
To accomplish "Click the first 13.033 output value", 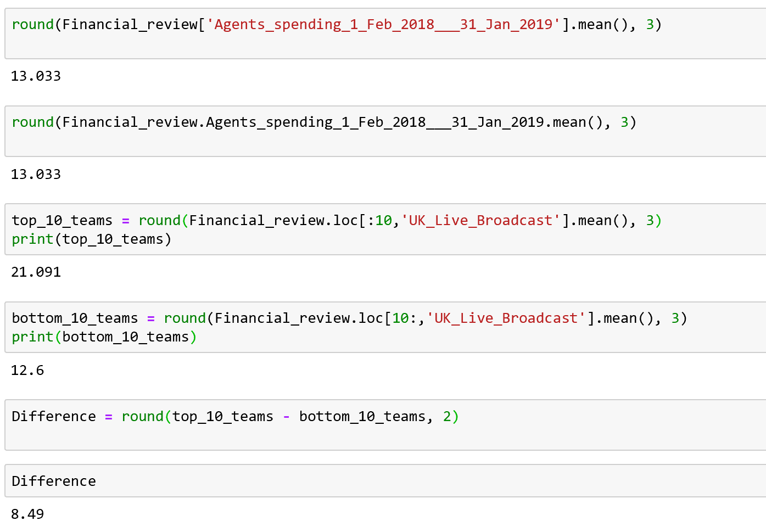I will (36, 76).
